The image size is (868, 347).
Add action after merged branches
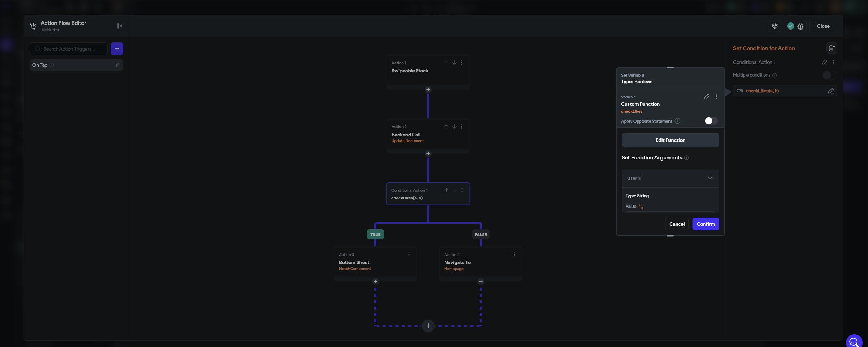428,326
